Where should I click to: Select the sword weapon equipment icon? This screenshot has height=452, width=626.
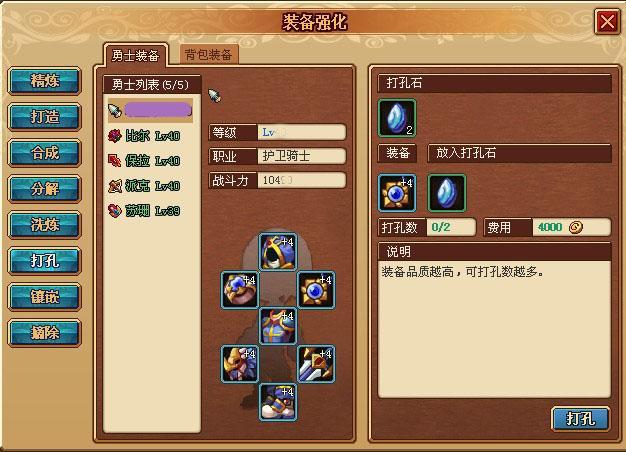tap(316, 364)
